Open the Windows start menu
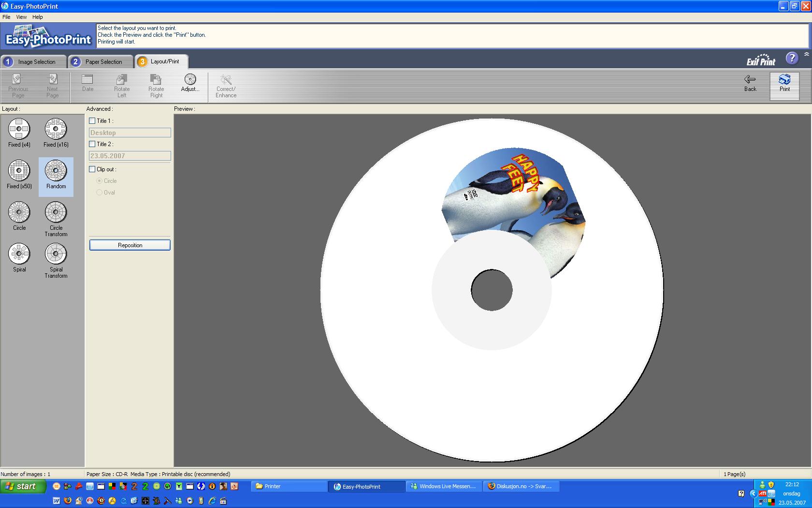The width and height of the screenshot is (812, 508). pos(23,486)
